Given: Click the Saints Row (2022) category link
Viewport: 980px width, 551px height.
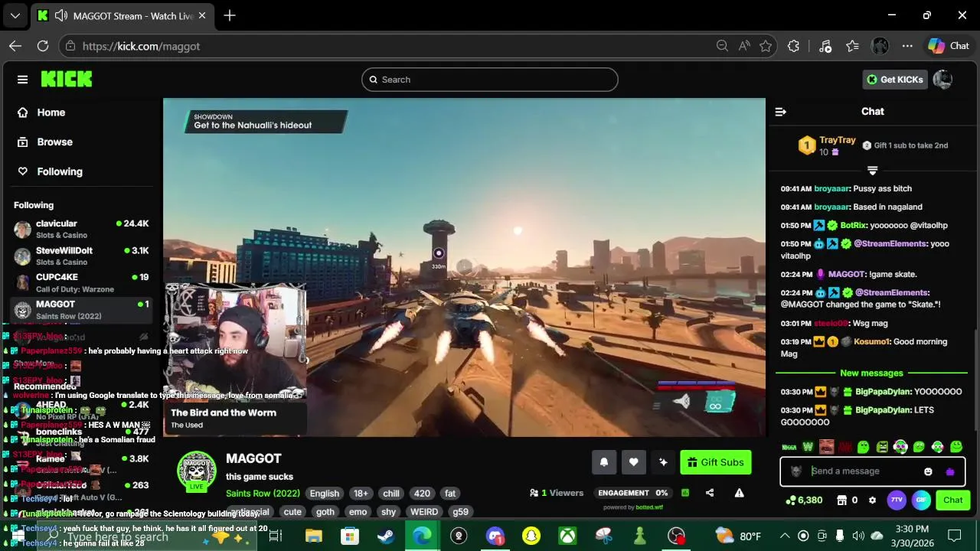Looking at the screenshot, I should pyautogui.click(x=263, y=494).
